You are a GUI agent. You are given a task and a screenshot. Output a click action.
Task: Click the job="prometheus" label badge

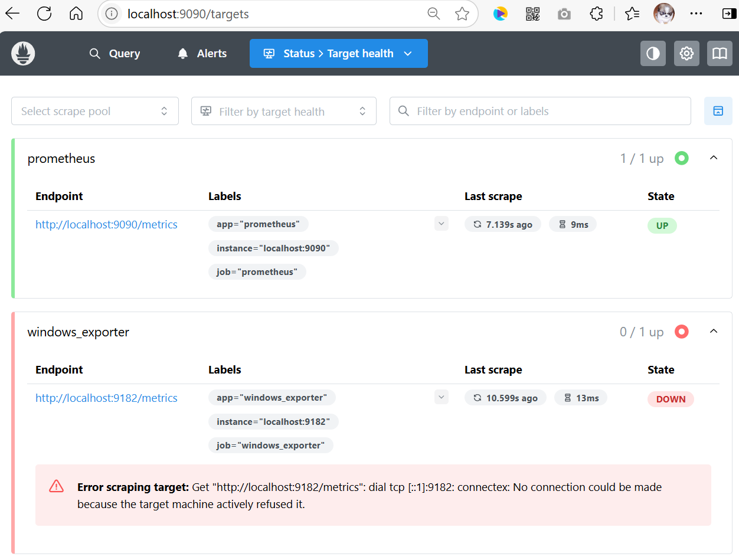(x=257, y=272)
